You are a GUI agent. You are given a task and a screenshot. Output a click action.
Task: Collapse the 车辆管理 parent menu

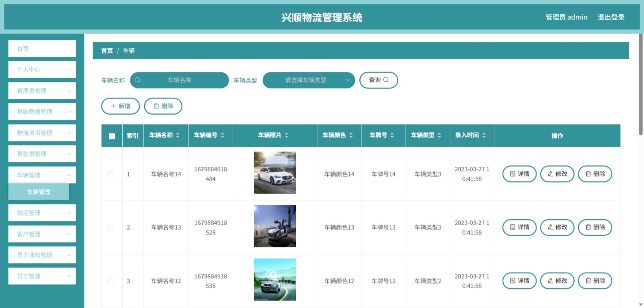42,175
